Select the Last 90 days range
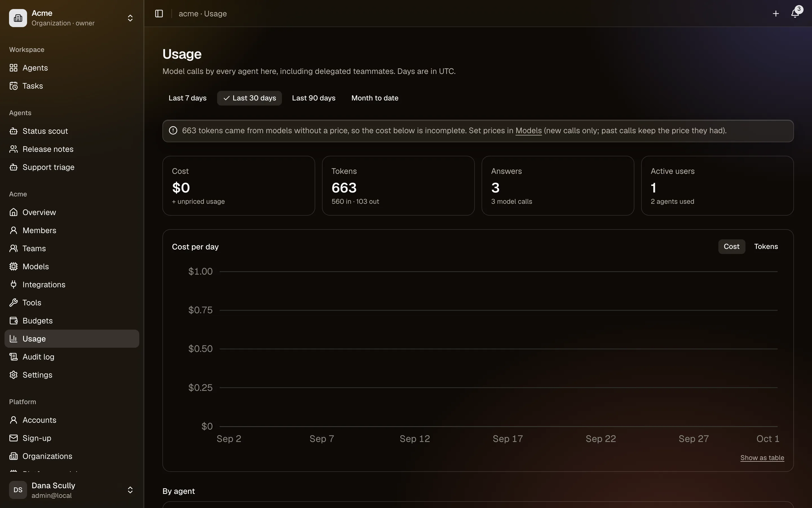The width and height of the screenshot is (812, 508). coord(314,98)
